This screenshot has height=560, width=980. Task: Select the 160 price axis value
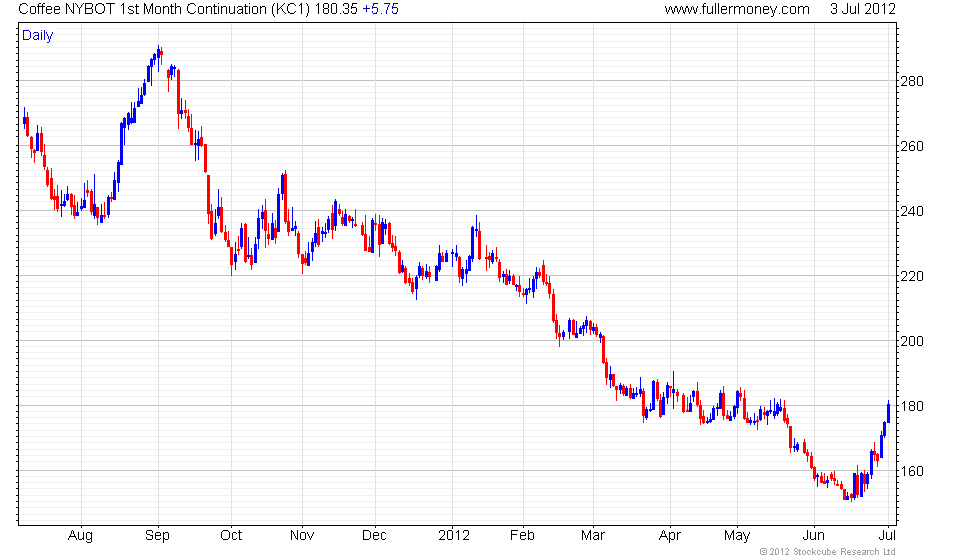pyautogui.click(x=911, y=471)
